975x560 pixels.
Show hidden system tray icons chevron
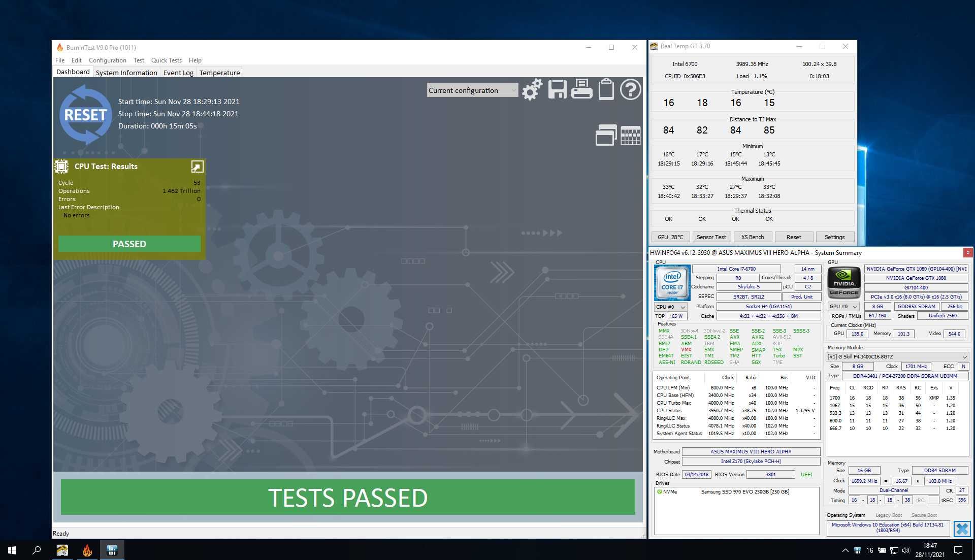coord(845,550)
